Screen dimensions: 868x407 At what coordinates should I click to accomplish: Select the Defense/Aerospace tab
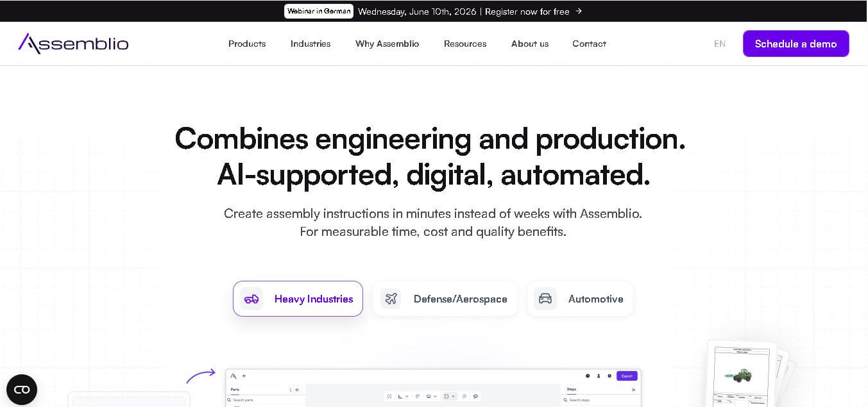(445, 299)
